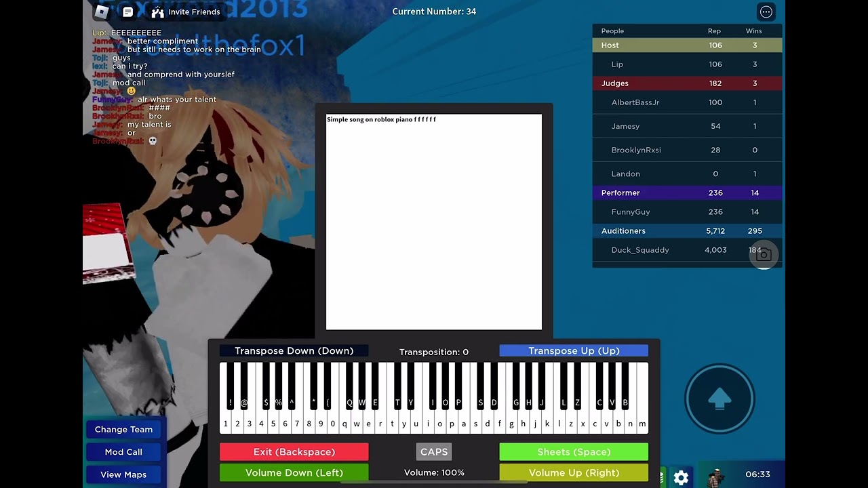868x488 pixels.
Task: Click Transpose Down (Down) button
Action: 294,350
